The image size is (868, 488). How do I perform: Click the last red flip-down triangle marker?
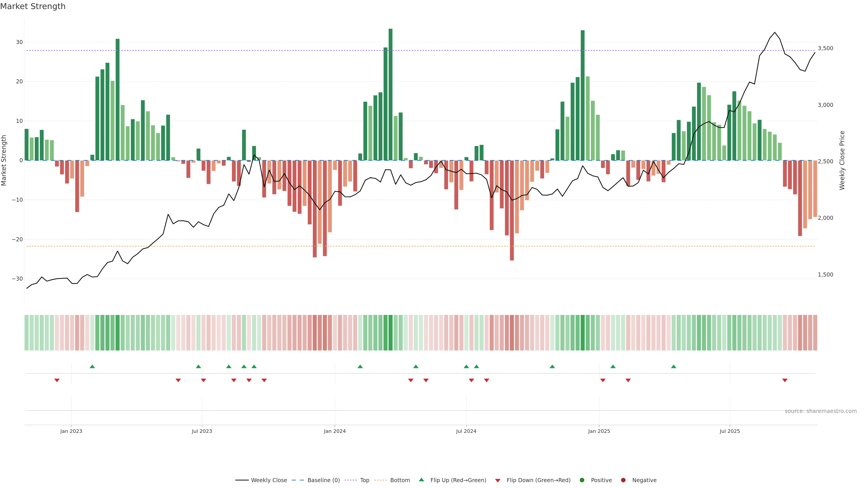coord(785,380)
